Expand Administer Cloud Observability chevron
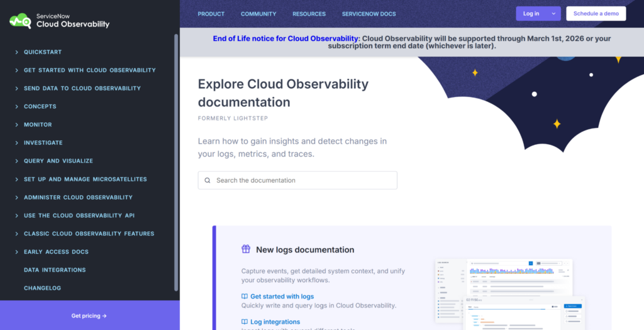 (x=17, y=198)
